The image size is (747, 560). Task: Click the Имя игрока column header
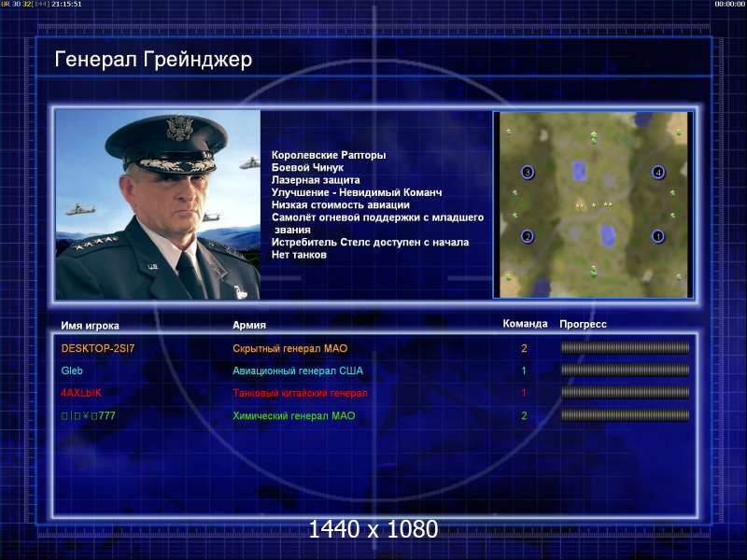[90, 326]
